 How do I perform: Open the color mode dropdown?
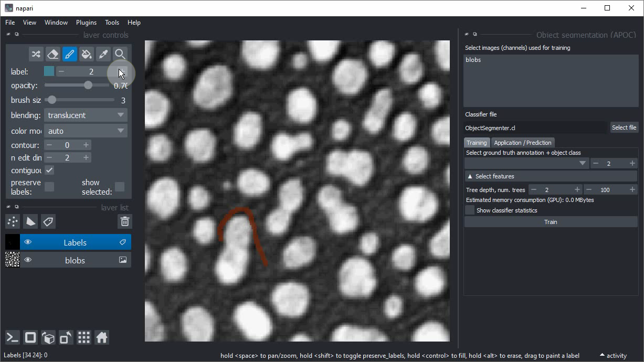click(x=86, y=131)
